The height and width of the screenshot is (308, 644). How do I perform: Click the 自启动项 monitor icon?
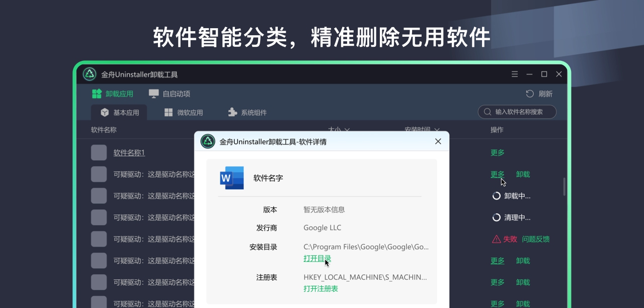pyautogui.click(x=153, y=94)
